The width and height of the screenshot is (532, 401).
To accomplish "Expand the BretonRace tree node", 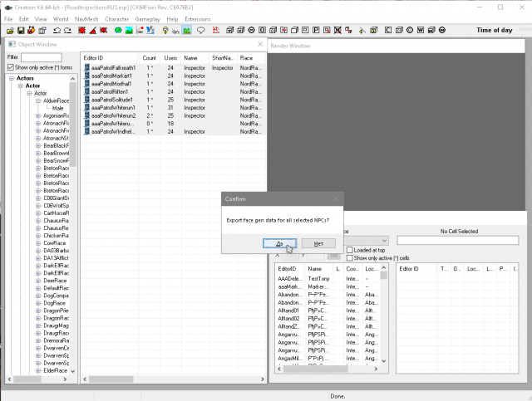I will (x=38, y=168).
